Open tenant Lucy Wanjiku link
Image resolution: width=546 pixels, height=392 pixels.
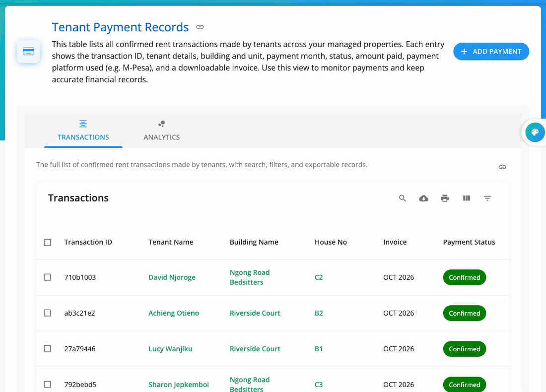[x=170, y=349]
